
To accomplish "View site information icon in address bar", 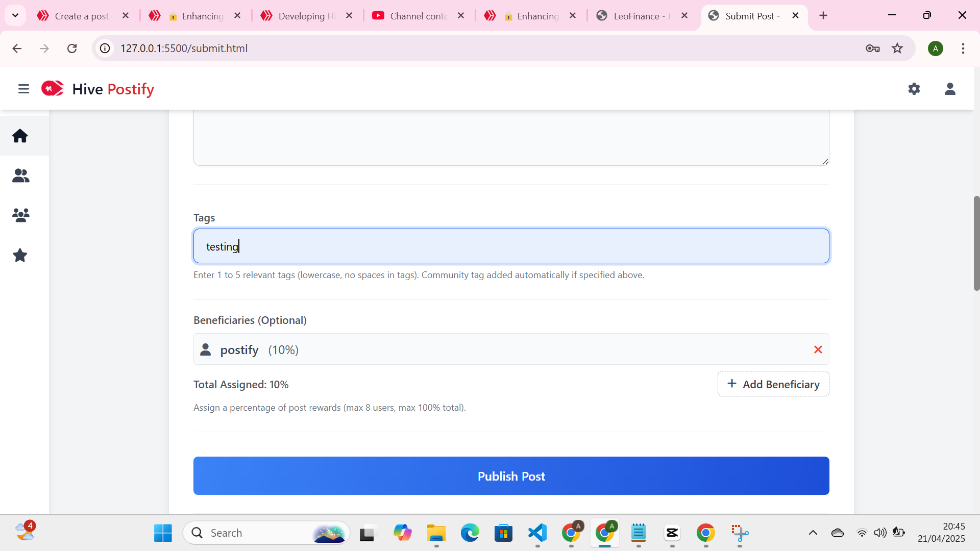I will (x=105, y=48).
